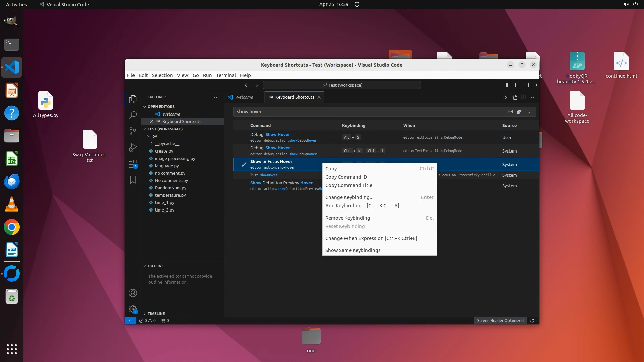Click the Accounts icon in activity bar
The width and height of the screenshot is (644, 362).
[133, 293]
